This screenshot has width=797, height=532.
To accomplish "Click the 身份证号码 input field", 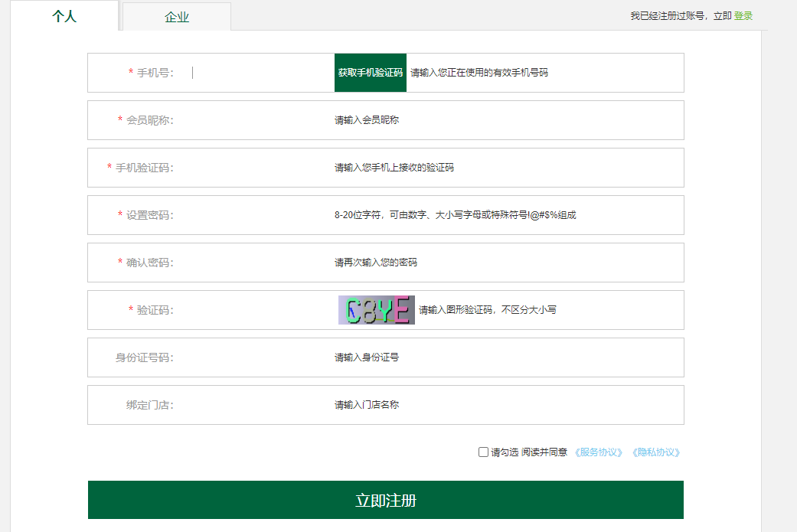I will [x=253, y=357].
